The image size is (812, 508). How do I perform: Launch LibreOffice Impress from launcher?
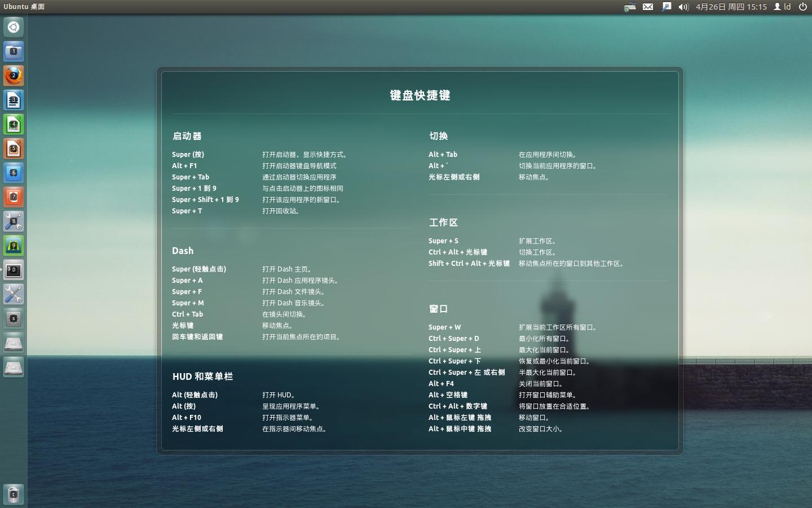pos(14,148)
